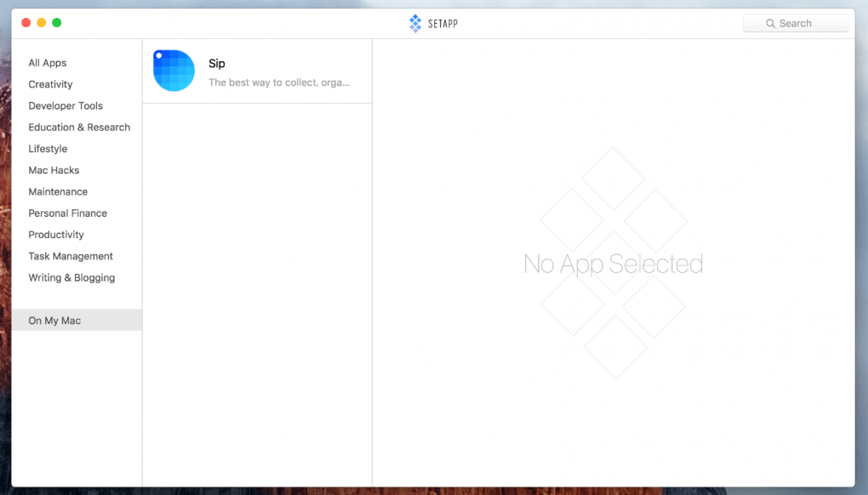This screenshot has height=495, width=868.
Task: View the Productivity category
Action: tap(56, 235)
